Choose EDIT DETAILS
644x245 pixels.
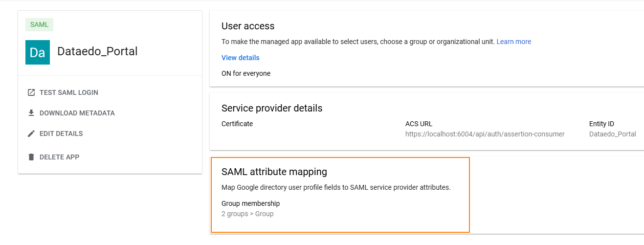point(61,134)
